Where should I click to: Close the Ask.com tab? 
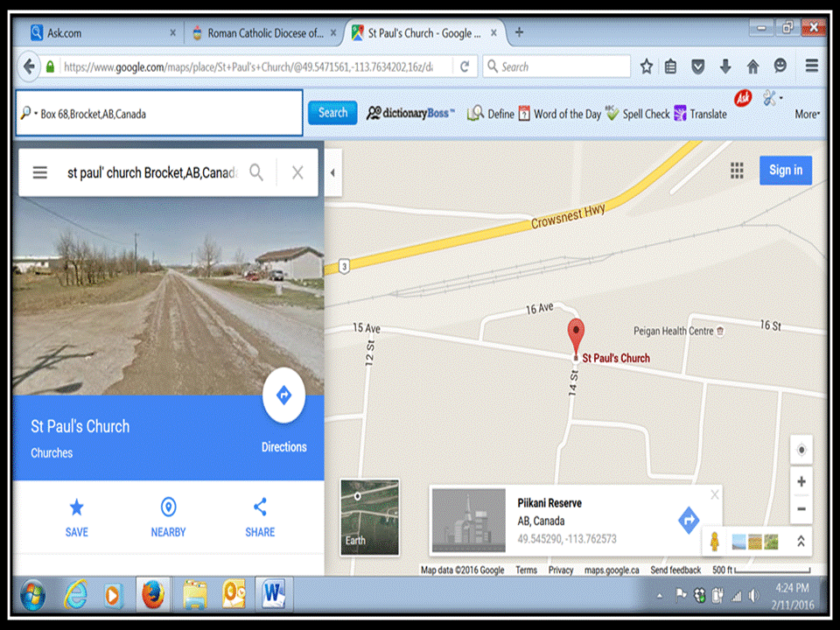coord(172,32)
